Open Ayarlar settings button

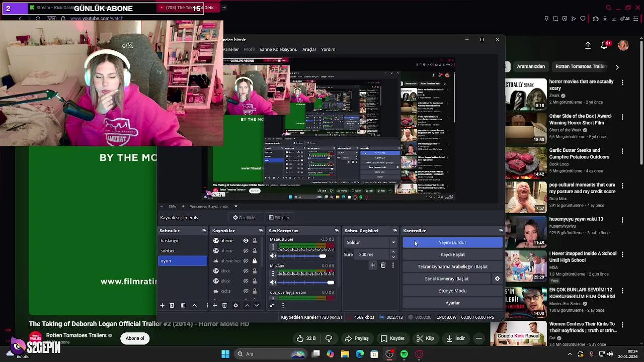coord(452,303)
